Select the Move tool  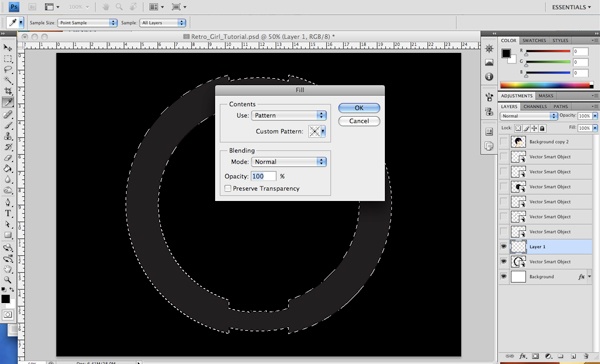click(x=8, y=47)
